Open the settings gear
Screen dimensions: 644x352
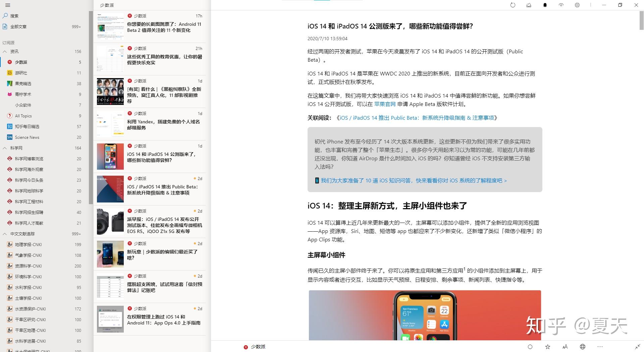[577, 5]
